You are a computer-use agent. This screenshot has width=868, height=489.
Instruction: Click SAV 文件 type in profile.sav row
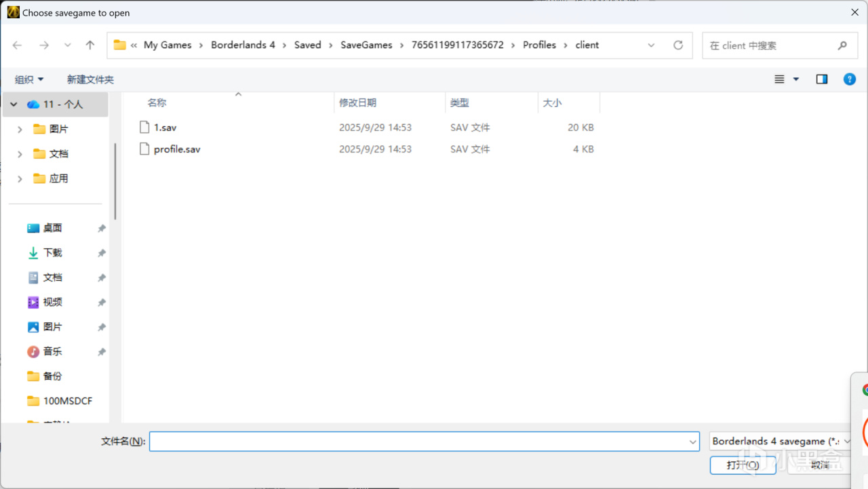tap(470, 149)
